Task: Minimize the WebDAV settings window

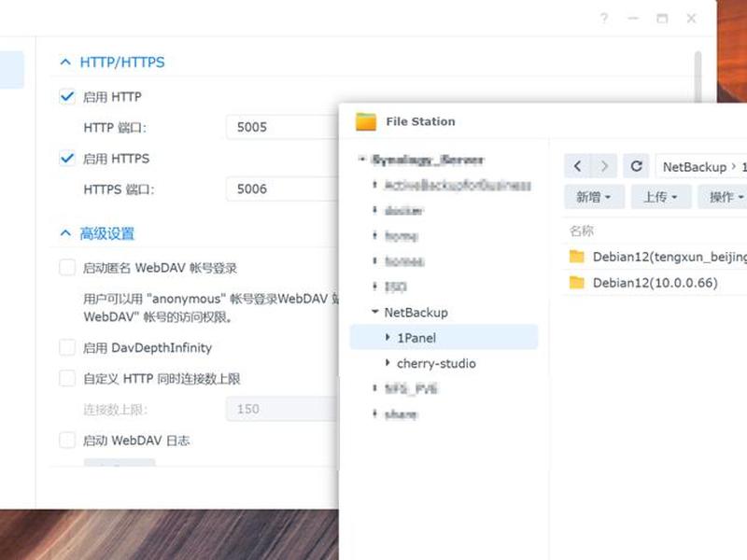Action: (633, 19)
